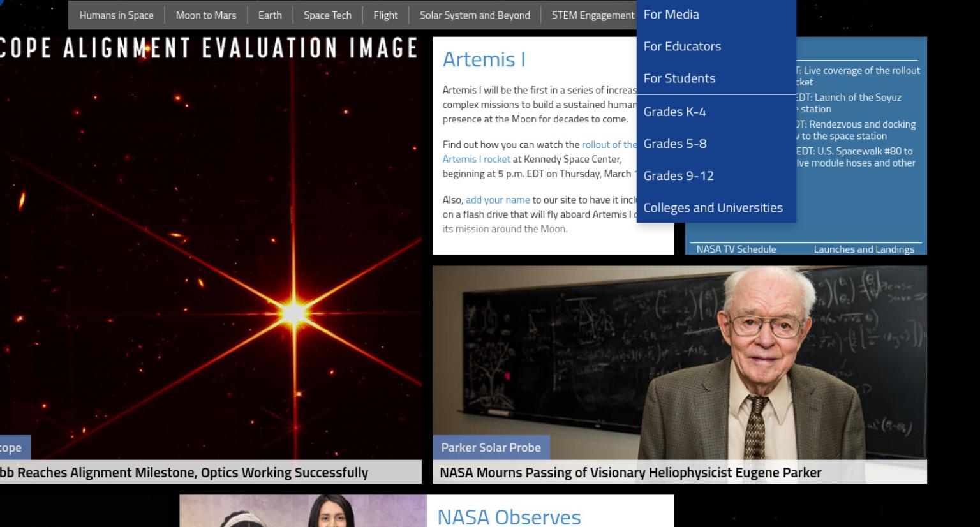Click the NASA Observes card image
This screenshot has width=980, height=527.
pyautogui.click(x=303, y=511)
